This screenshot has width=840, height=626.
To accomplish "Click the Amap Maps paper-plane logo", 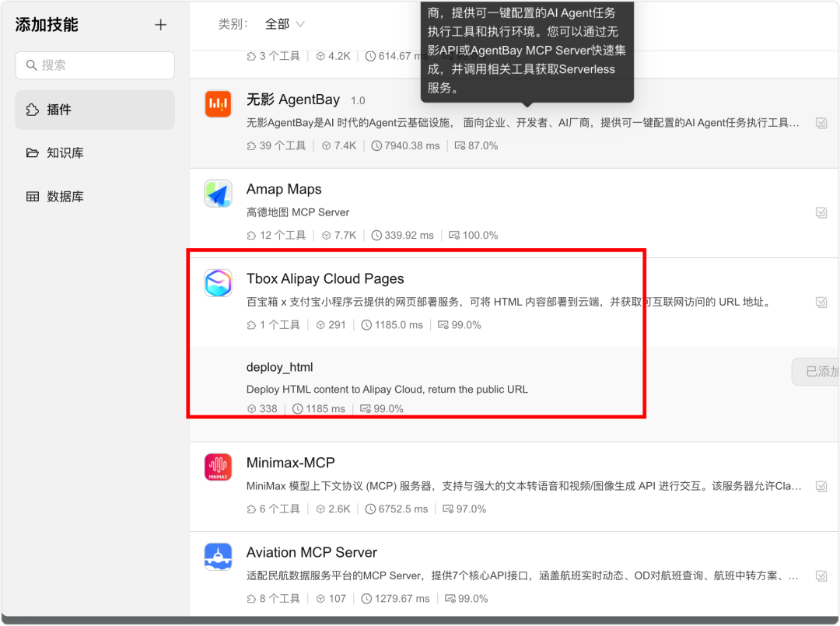I will [x=218, y=194].
